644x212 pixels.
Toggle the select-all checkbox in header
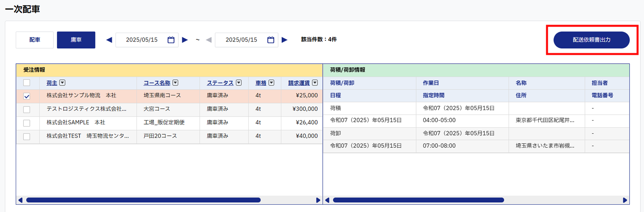coord(27,83)
